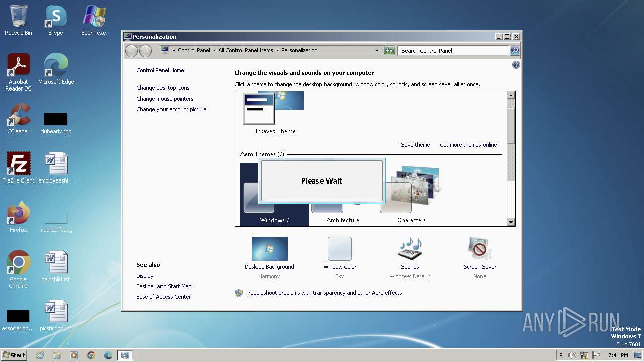
Task: Expand the arrow after All Control Panel Items
Action: 277,50
